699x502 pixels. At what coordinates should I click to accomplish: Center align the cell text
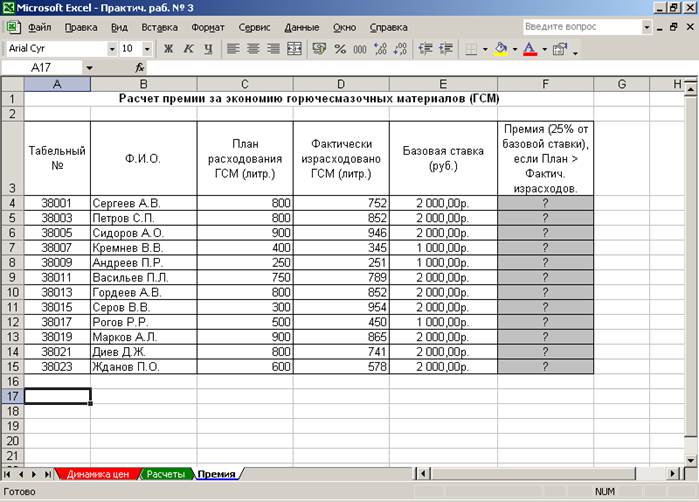(253, 48)
